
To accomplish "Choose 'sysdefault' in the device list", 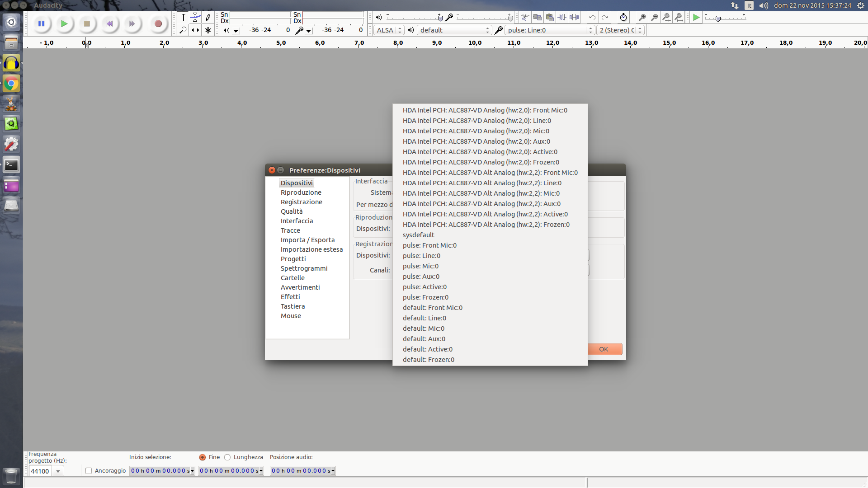I will (418, 235).
